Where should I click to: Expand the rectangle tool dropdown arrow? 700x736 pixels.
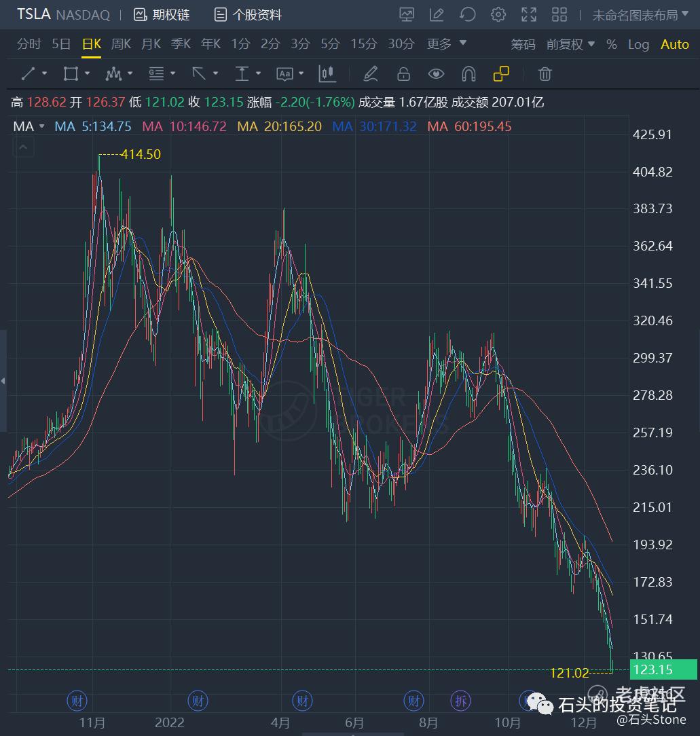click(x=87, y=73)
